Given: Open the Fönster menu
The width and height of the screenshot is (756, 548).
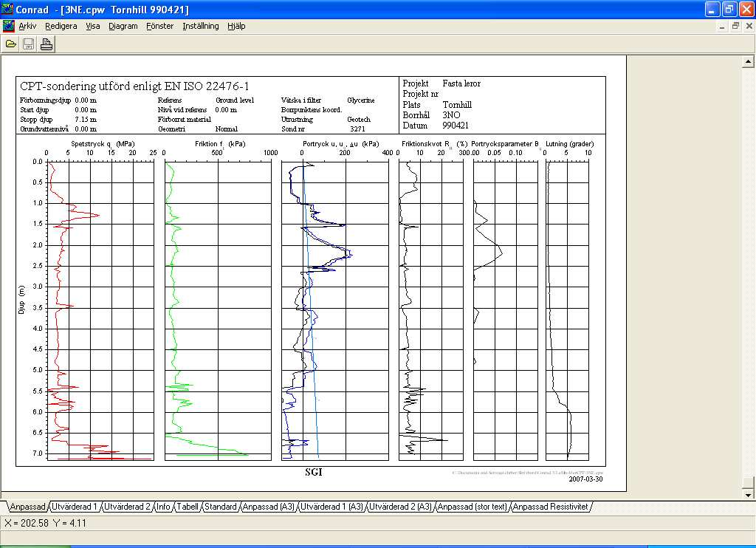Looking at the screenshot, I should pos(160,26).
